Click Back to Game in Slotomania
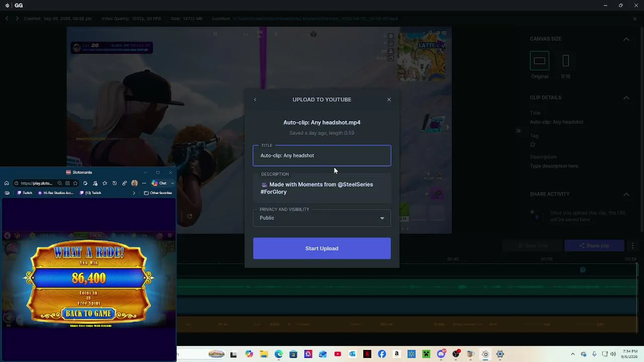Screen dimensions: 644x362 [x=89, y=314]
